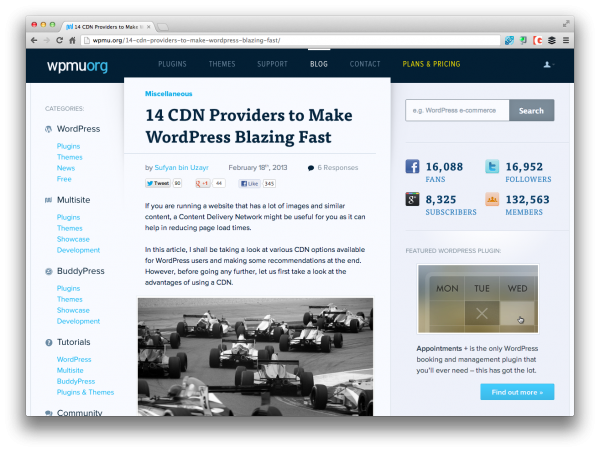
Task: Open the THEMES nav item
Action: [x=222, y=64]
